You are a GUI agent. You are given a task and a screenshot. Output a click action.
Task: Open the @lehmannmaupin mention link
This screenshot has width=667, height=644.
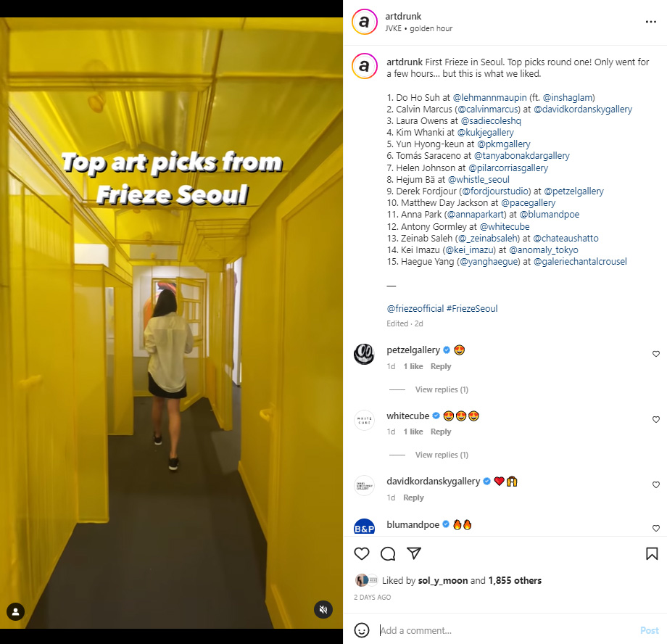[489, 97]
